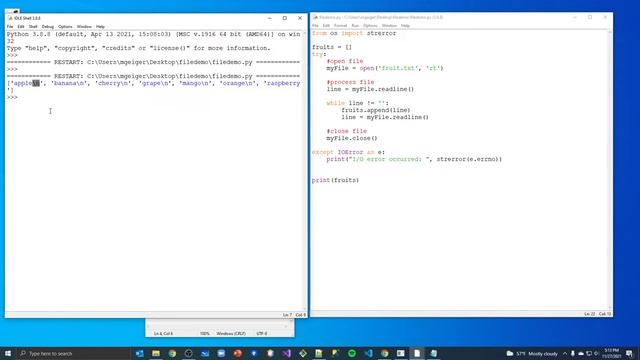Open Spotify from the taskbar

tap(352, 353)
